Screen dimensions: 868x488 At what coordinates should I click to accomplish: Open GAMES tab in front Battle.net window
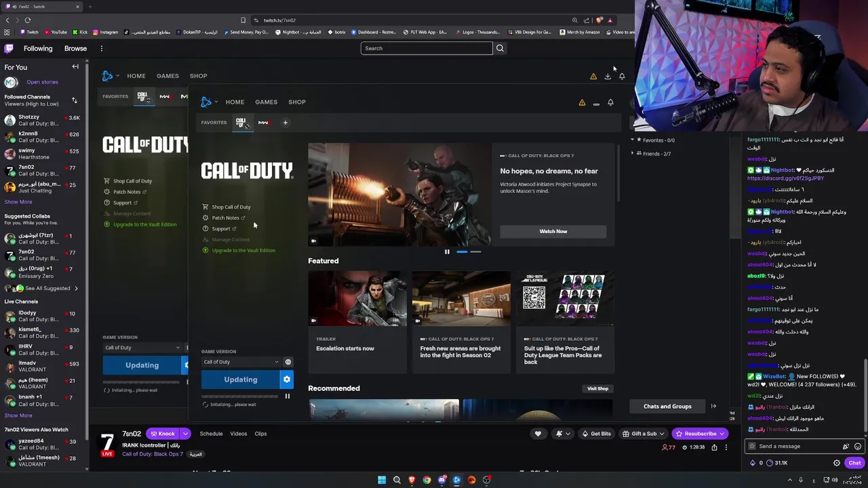(x=266, y=102)
